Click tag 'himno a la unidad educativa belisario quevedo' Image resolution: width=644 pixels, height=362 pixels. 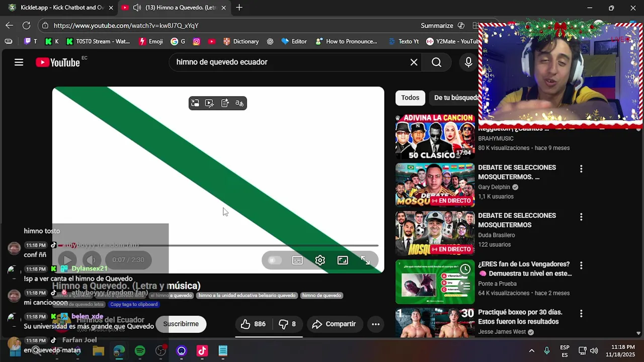(247, 296)
